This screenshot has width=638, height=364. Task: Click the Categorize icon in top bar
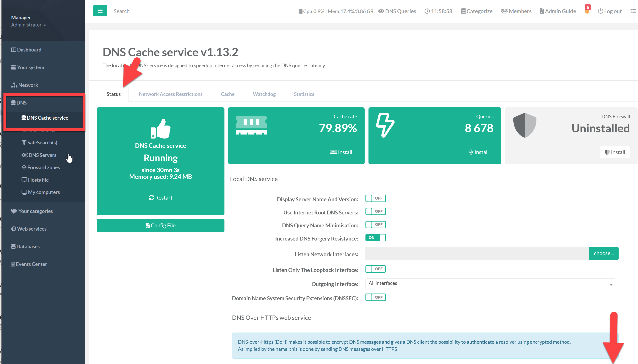[463, 11]
